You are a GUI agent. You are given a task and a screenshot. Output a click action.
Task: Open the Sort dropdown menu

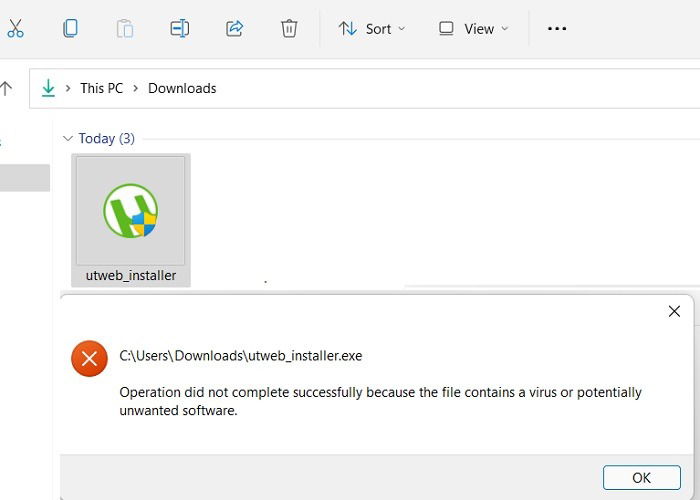(372, 29)
